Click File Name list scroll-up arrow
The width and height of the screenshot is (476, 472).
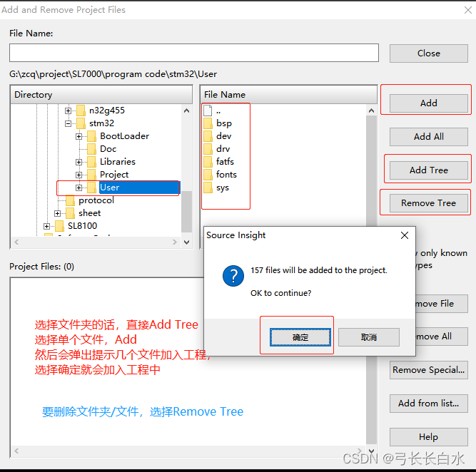pyautogui.click(x=371, y=111)
